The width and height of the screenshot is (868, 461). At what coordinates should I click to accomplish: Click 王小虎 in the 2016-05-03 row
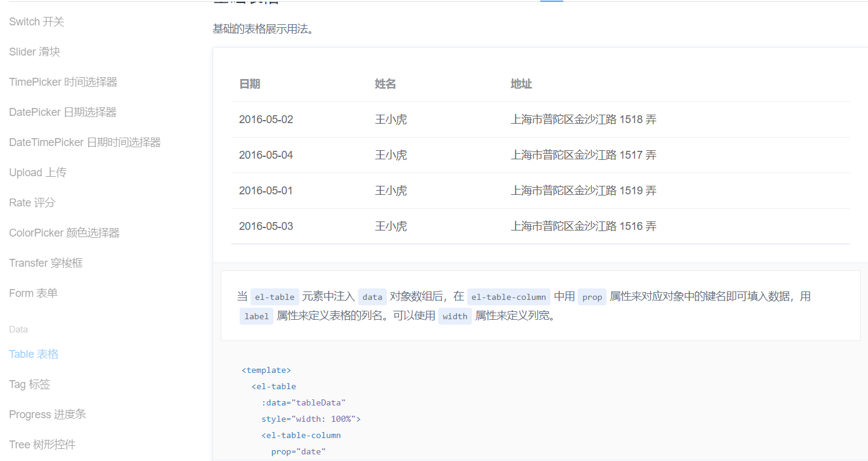[391, 226]
